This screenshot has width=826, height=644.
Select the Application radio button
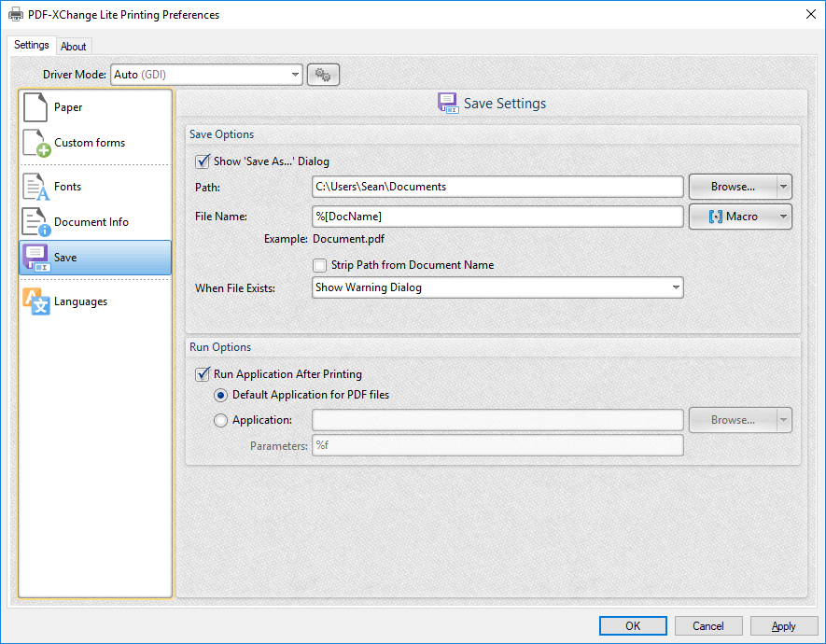coord(221,420)
